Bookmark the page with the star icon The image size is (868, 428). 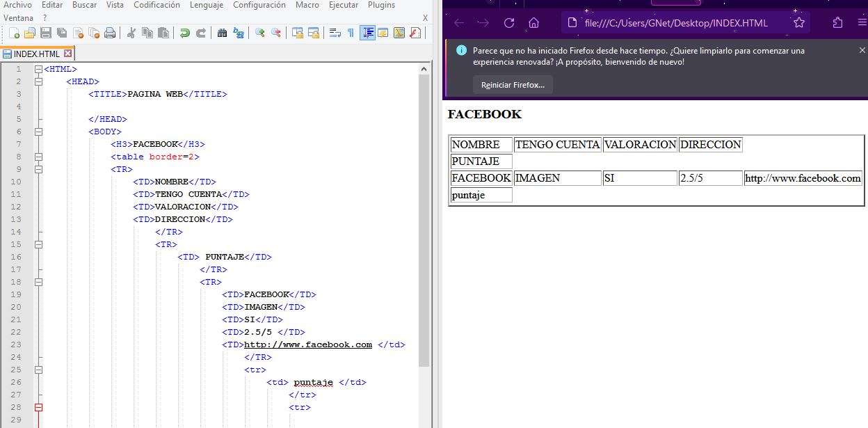[798, 23]
